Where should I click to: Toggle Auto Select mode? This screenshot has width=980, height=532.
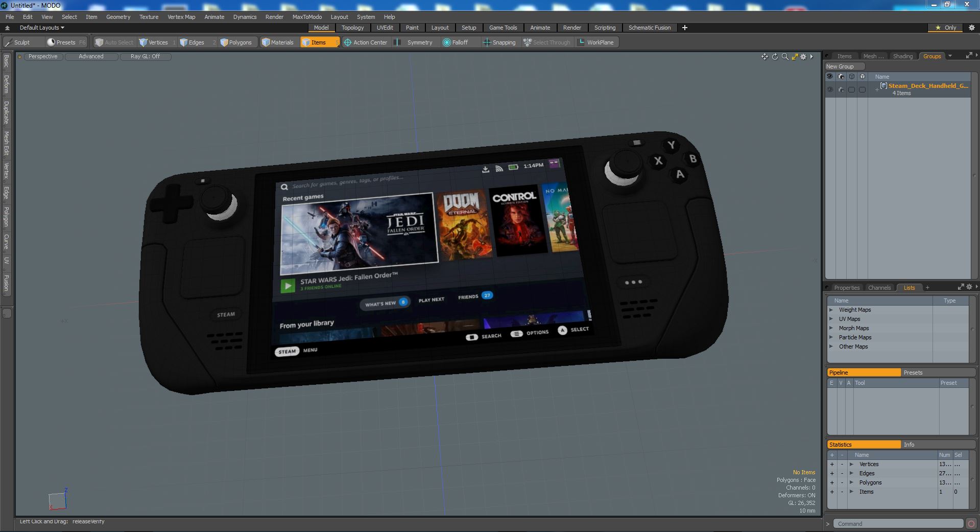(x=114, y=42)
